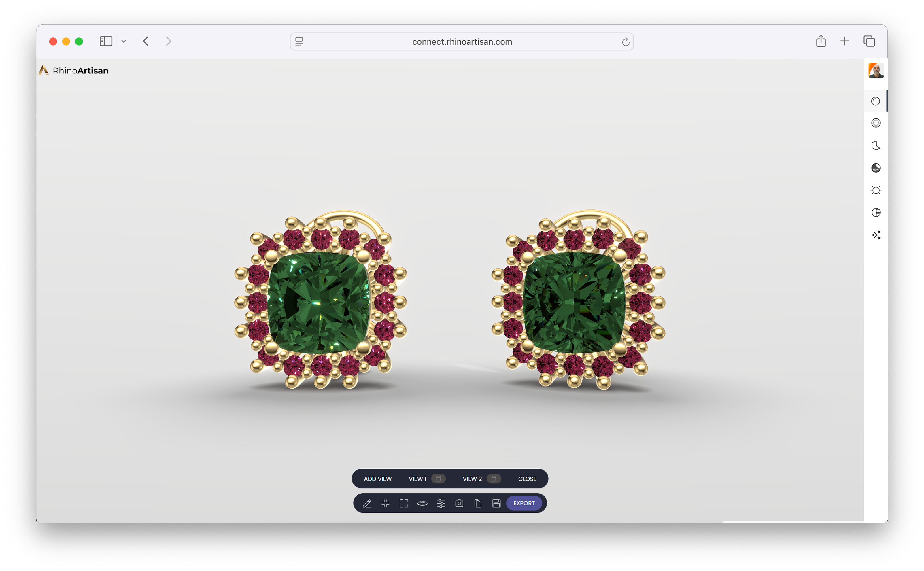The width and height of the screenshot is (924, 571).
Task: Reload the page
Action: pyautogui.click(x=625, y=41)
